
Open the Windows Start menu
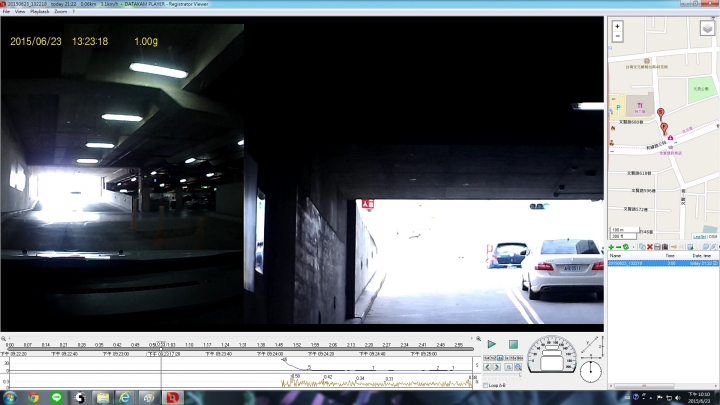[10, 398]
